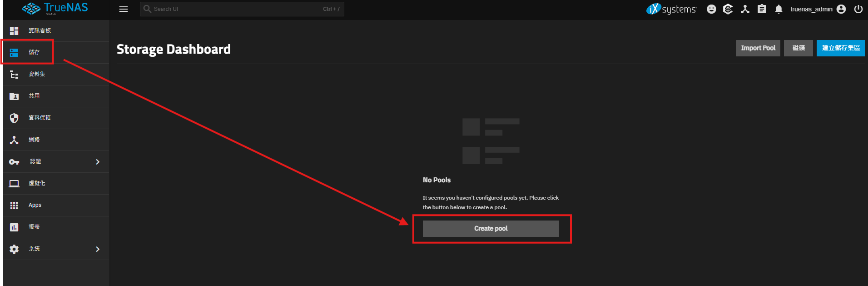Open 資訊看板 (Dashboard) in sidebar
This screenshot has height=286, width=868.
[x=40, y=30]
